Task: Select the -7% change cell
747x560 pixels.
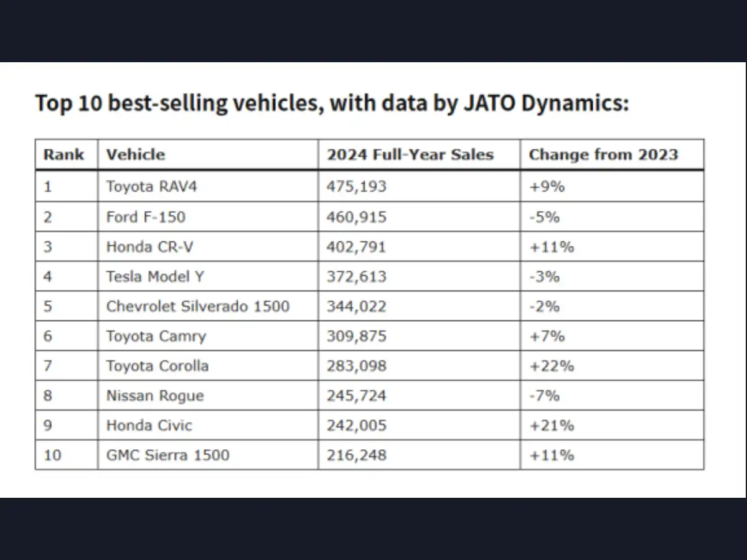Action: tap(545, 396)
